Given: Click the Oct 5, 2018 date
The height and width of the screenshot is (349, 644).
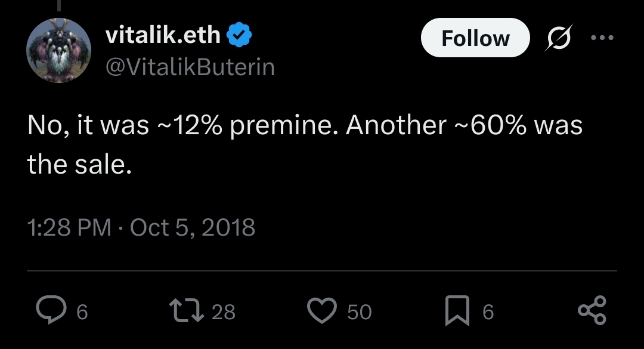Looking at the screenshot, I should point(192,227).
